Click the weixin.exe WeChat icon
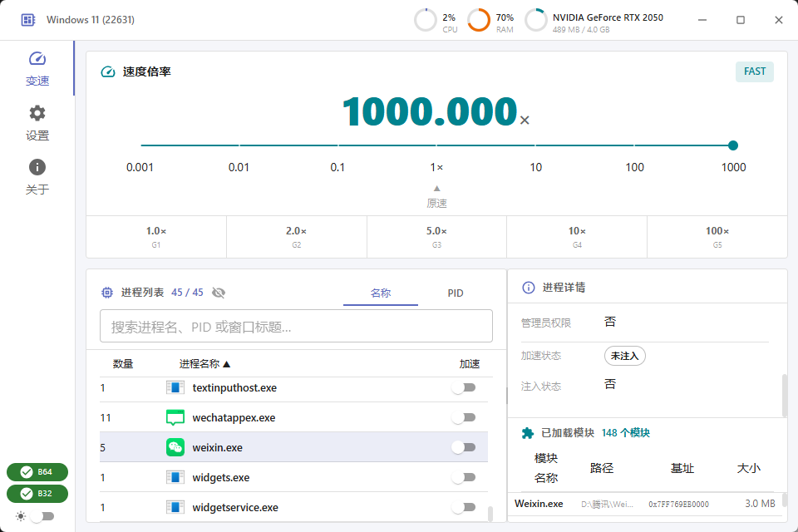 point(175,447)
